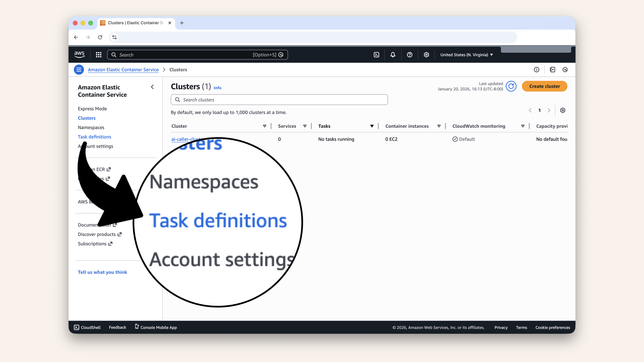View notifications via the bell icon
Screen dimensions: 644x362
point(393,55)
